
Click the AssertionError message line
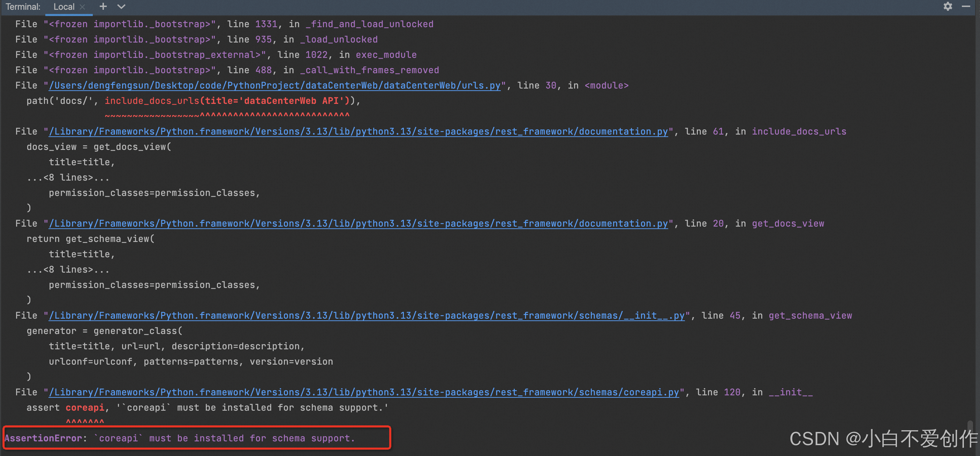point(179,439)
